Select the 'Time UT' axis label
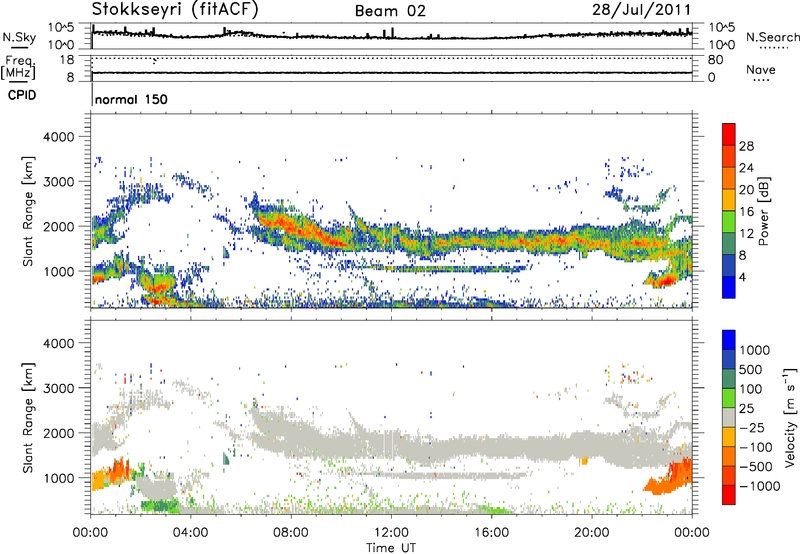This screenshot has height=554, width=800. click(391, 548)
